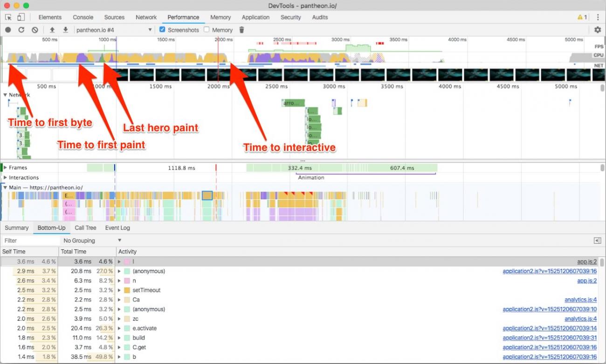Open the Audits tab
This screenshot has width=606, height=364.
click(x=320, y=17)
